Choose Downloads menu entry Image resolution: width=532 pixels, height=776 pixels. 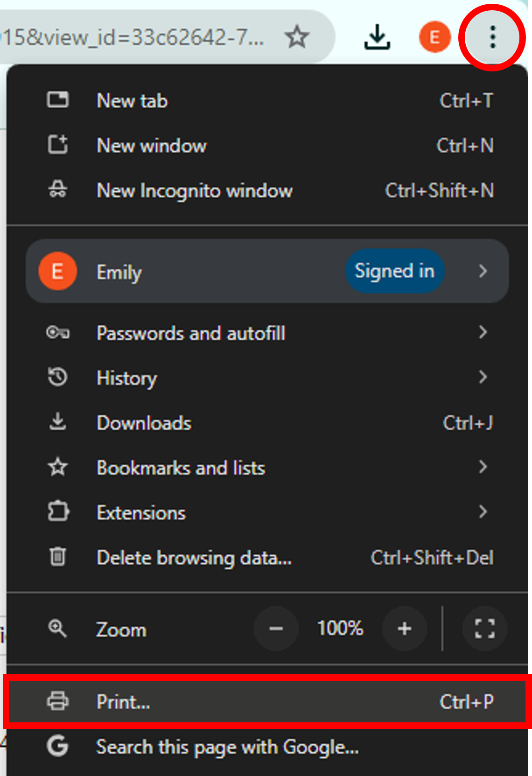click(x=144, y=423)
